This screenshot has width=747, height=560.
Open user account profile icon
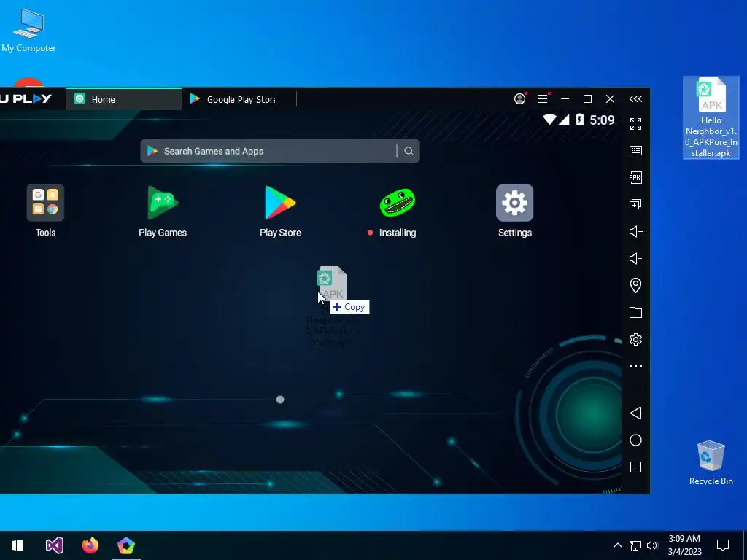click(519, 98)
